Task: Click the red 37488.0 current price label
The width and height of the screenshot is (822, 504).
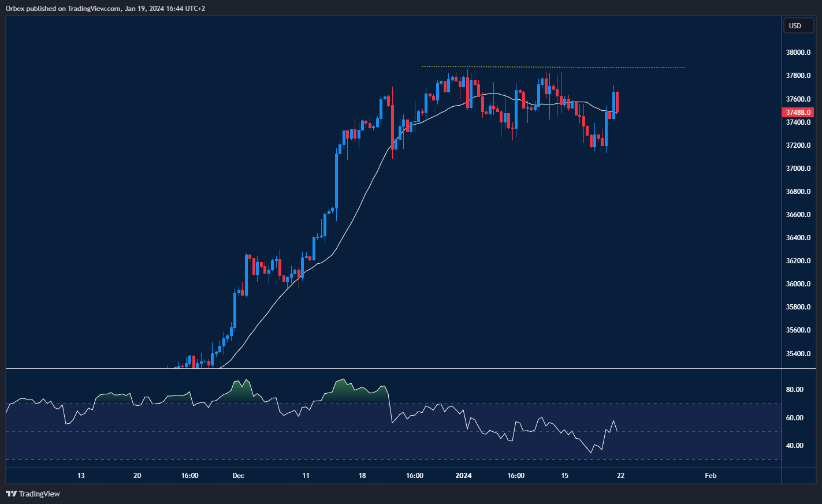Action: 798,113
